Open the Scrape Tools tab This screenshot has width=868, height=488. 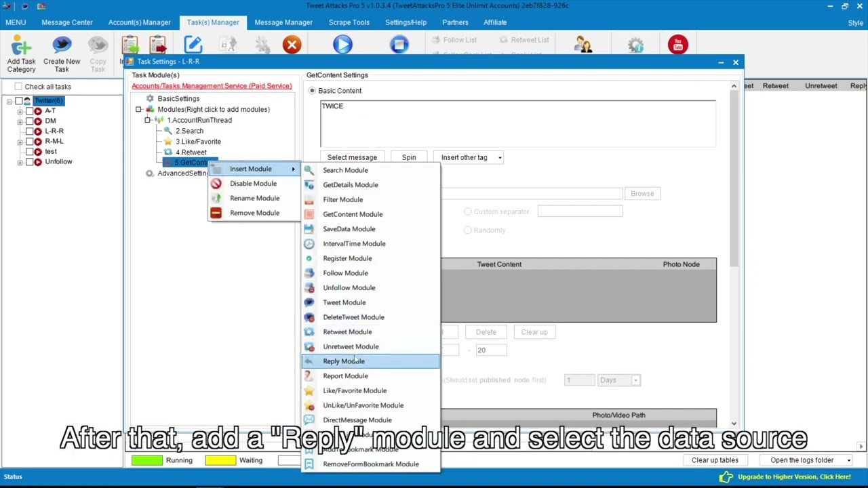(x=349, y=22)
